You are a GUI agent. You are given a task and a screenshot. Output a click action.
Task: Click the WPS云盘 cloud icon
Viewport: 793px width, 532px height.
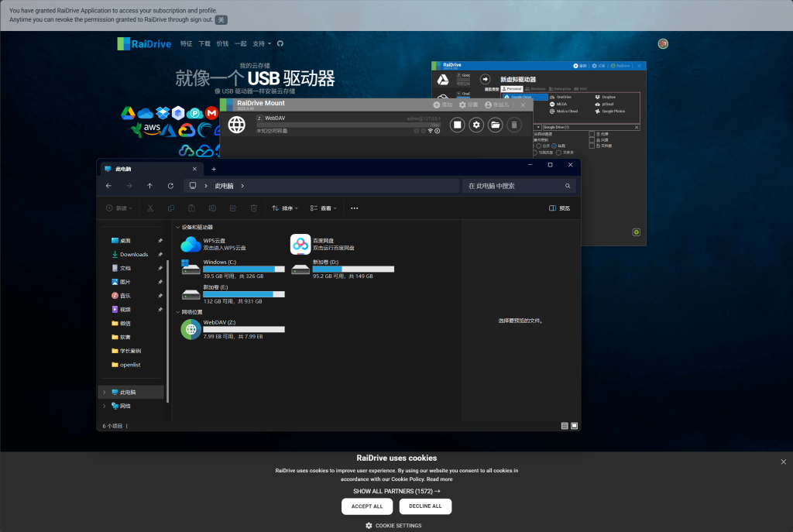coord(191,245)
